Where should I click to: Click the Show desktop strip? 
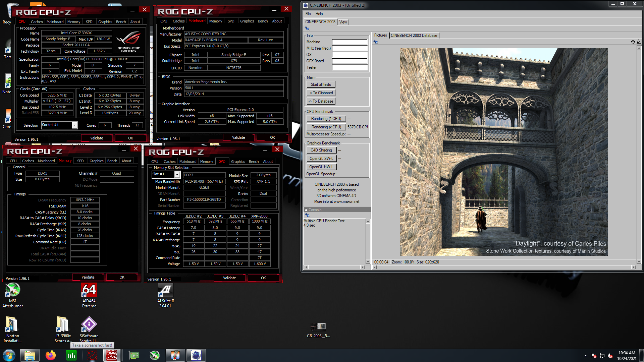pyautogui.click(x=641, y=355)
